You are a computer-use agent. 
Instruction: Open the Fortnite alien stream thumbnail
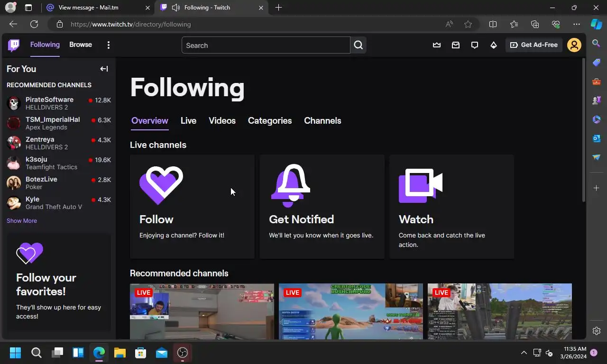coord(351,311)
